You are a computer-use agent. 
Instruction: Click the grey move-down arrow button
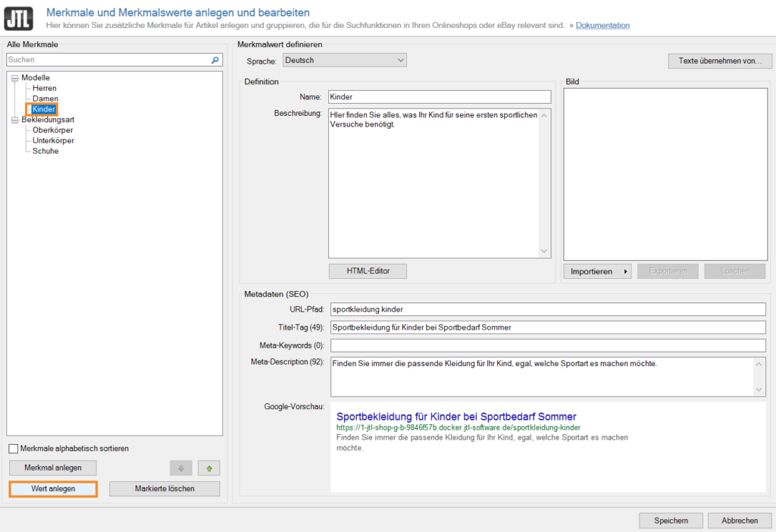(180, 468)
